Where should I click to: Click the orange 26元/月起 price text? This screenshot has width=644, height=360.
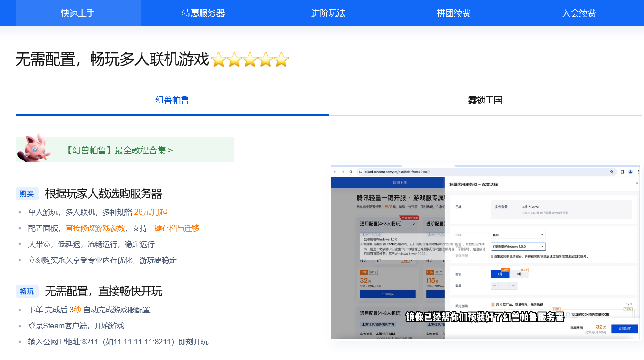pos(151,212)
